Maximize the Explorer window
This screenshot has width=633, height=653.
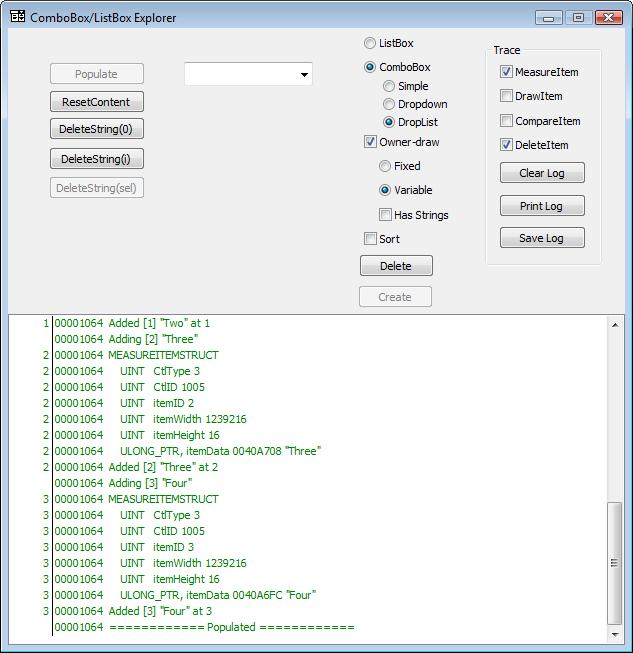point(578,17)
